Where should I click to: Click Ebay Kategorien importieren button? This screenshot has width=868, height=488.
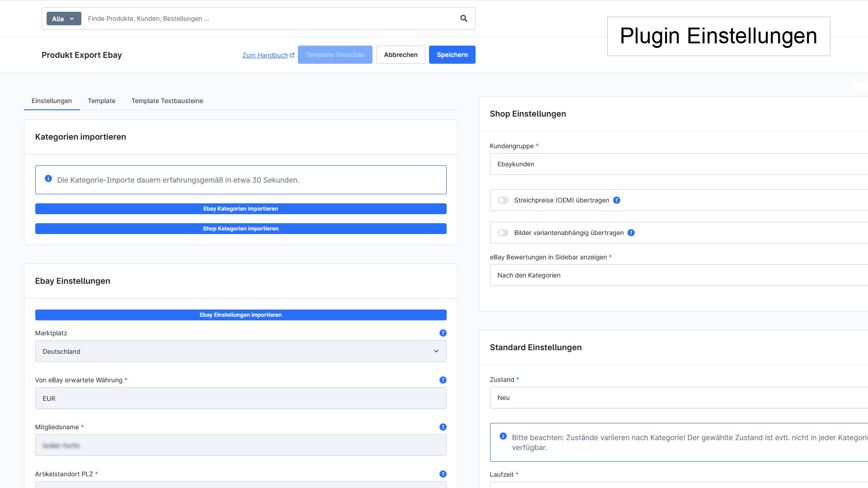(241, 209)
